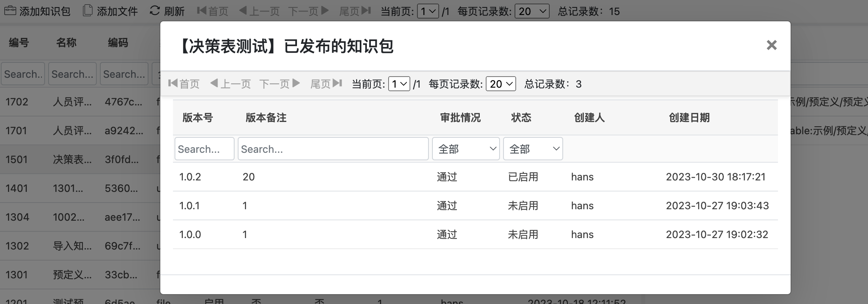
Task: Expand the 状态 filter dropdown
Action: coord(533,149)
